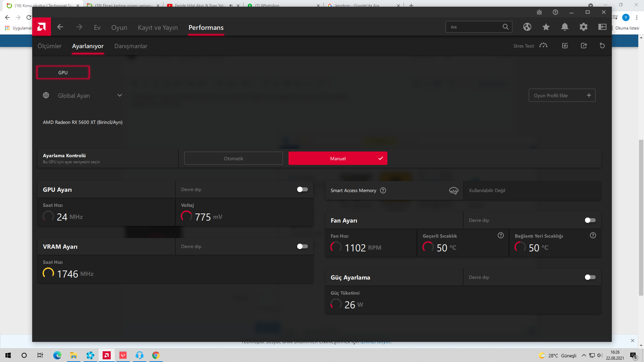This screenshot has width=644, height=362.
Task: Click the AMD logo home icon
Action: (42, 27)
